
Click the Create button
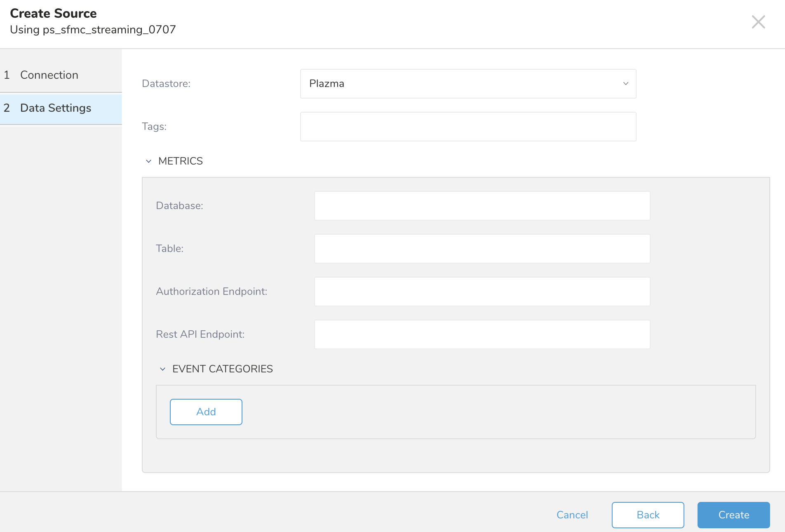[x=733, y=515]
